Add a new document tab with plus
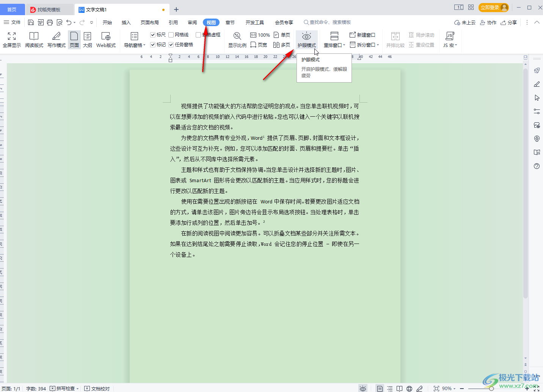Screen dimensions: 543x392 (176, 9)
